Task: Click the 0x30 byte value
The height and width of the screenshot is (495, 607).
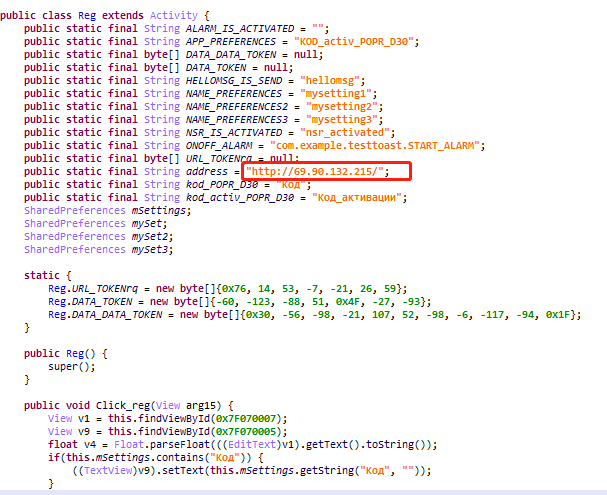Action: [x=258, y=315]
